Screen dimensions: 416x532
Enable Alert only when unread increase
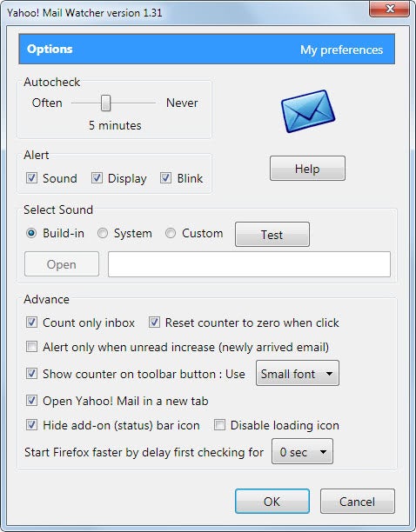(x=31, y=347)
